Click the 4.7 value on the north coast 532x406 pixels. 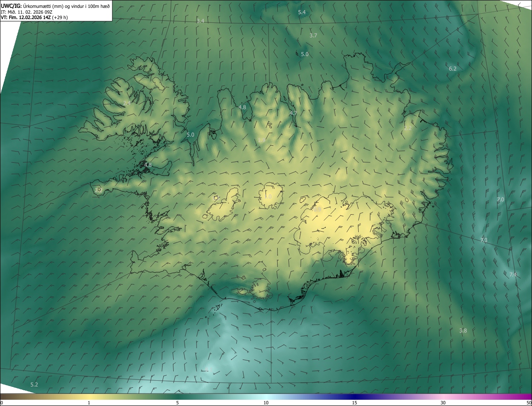293,113
